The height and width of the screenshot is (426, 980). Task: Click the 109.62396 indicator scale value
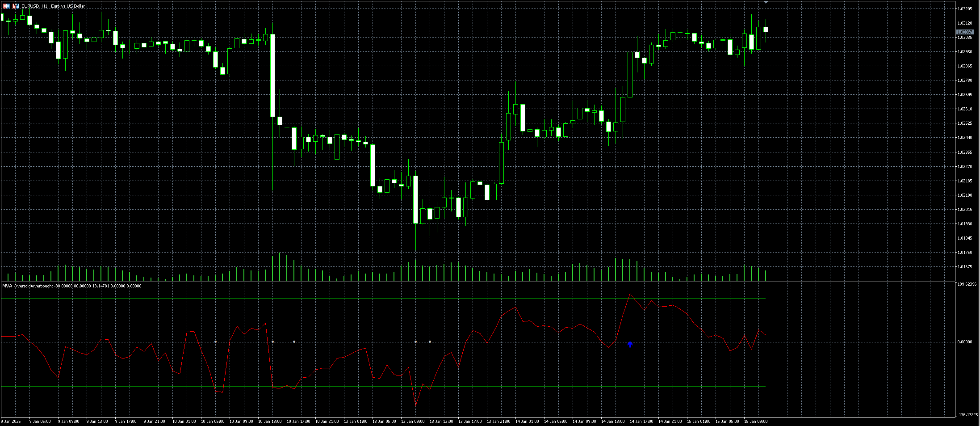967,284
